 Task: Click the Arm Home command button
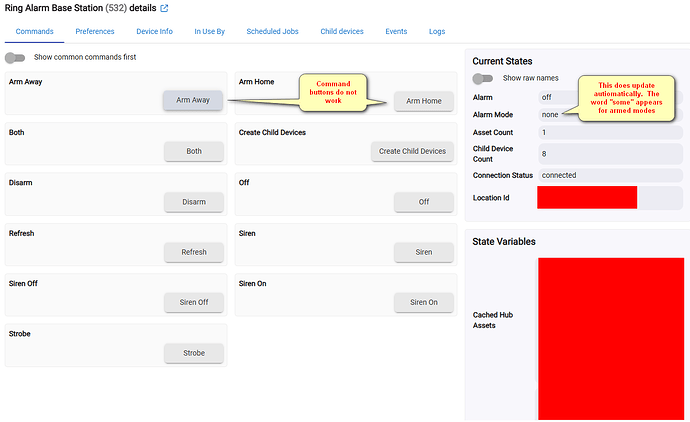pyautogui.click(x=424, y=101)
